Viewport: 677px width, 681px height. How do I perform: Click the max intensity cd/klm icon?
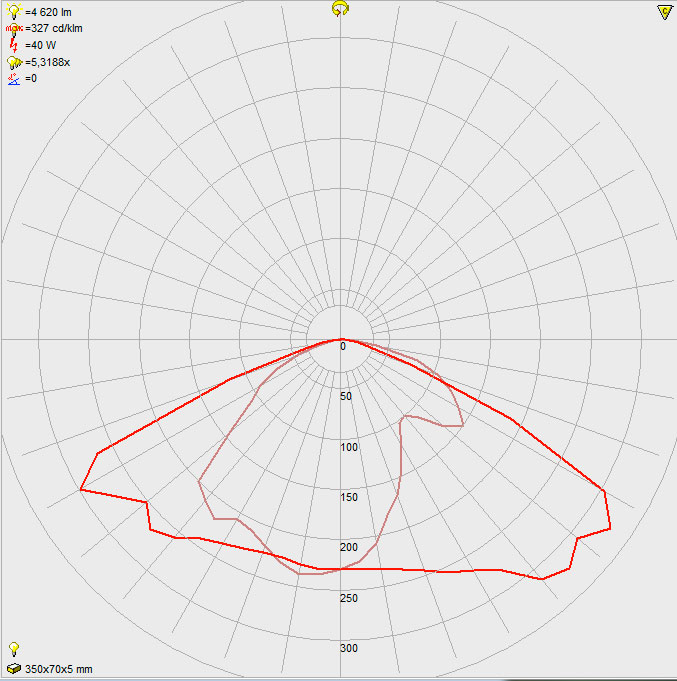click(14, 29)
